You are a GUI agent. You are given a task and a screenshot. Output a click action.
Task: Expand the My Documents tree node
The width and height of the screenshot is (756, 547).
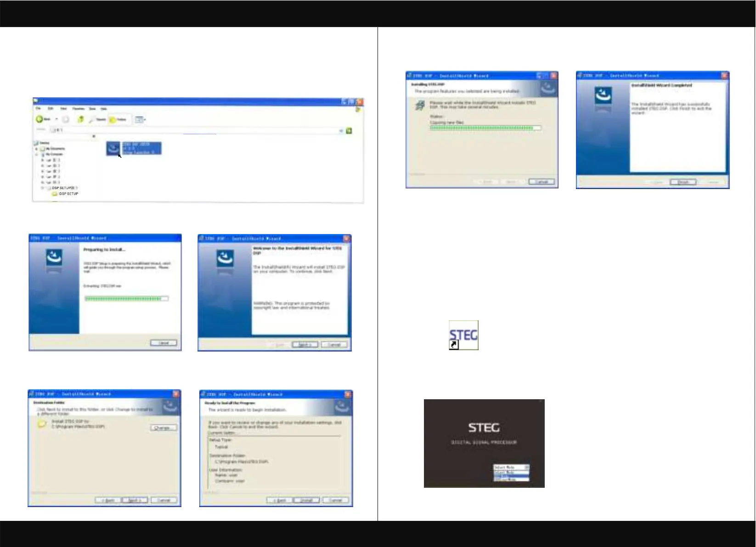click(37, 149)
